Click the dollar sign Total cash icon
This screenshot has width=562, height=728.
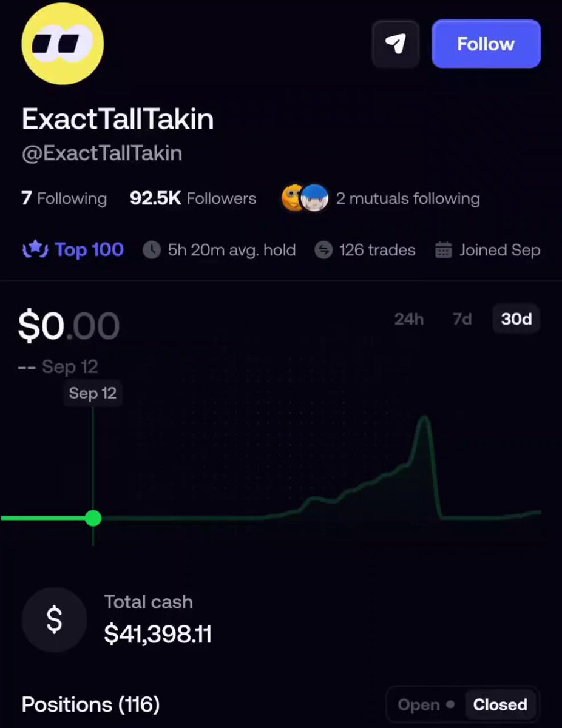tap(54, 619)
